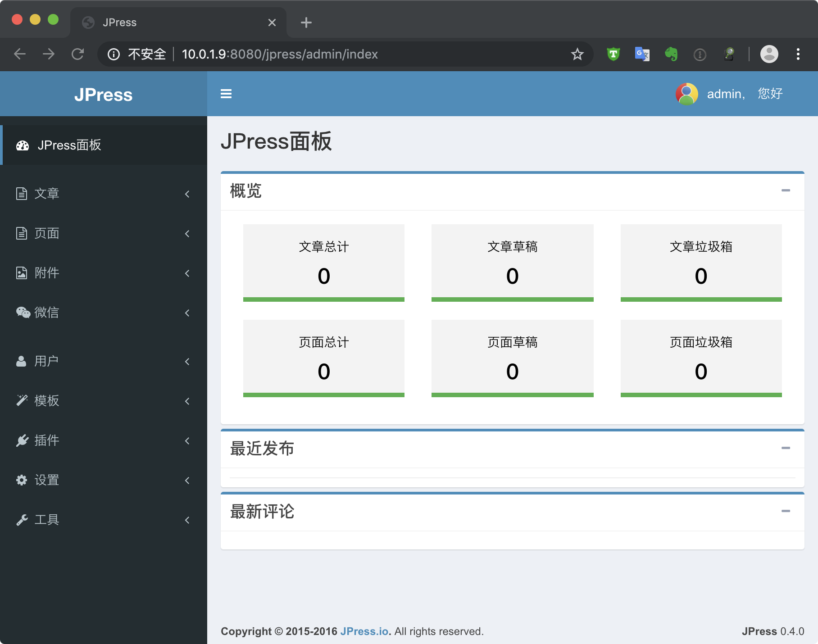The image size is (818, 644).
Task: Expand the 设置 menu chevron
Action: coord(187,481)
